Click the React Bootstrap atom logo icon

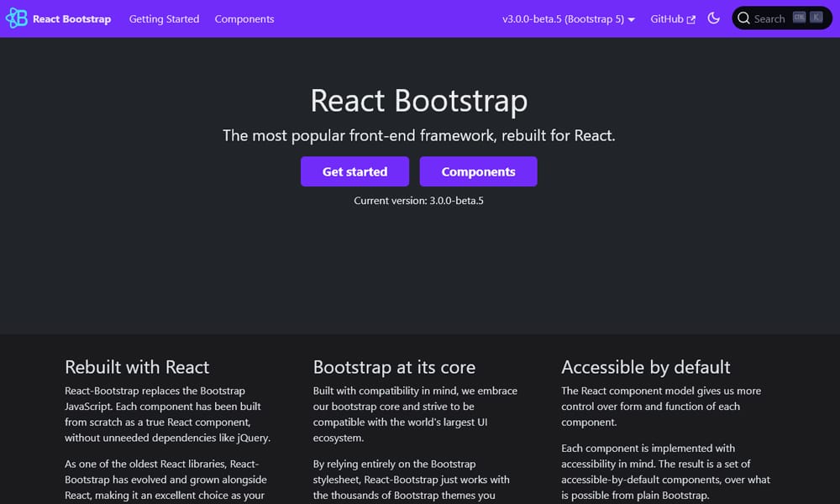click(x=16, y=18)
